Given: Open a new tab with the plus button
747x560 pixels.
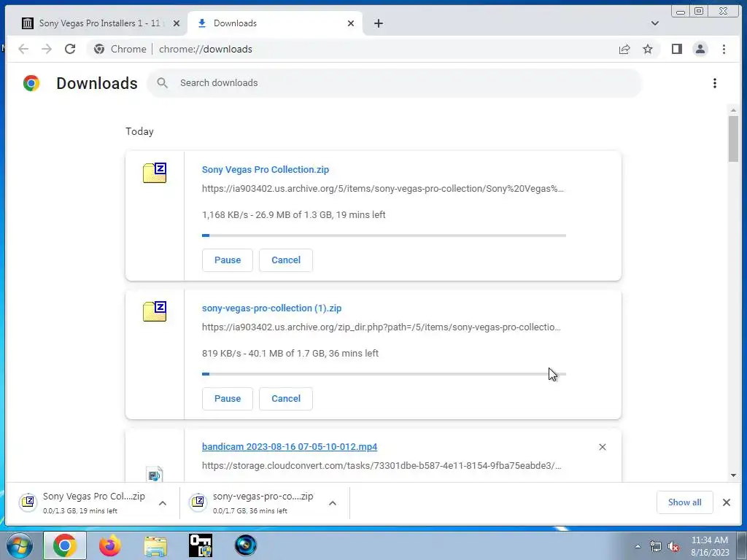Looking at the screenshot, I should point(379,23).
